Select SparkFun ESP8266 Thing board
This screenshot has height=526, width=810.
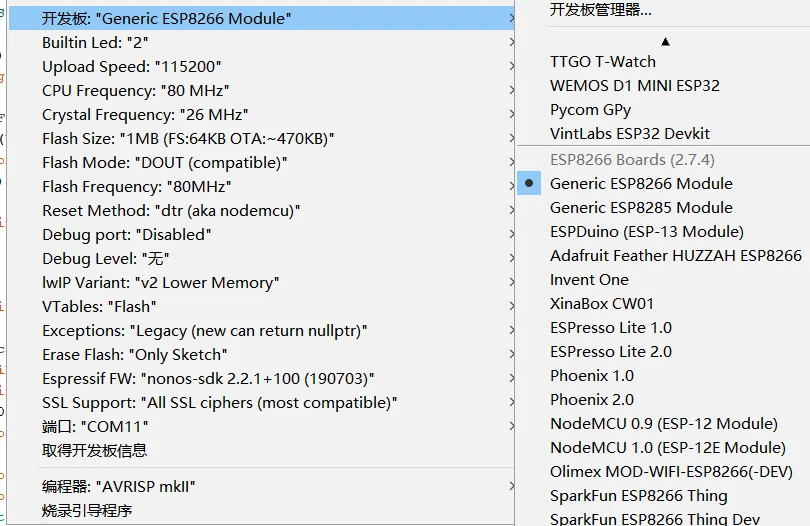click(x=638, y=496)
